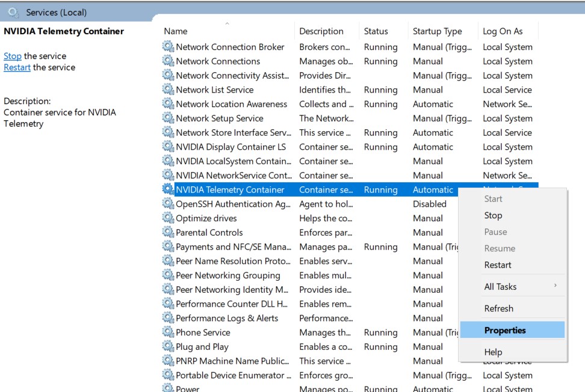Select the Network Connections service name
The height and width of the screenshot is (392, 585).
[218, 61]
